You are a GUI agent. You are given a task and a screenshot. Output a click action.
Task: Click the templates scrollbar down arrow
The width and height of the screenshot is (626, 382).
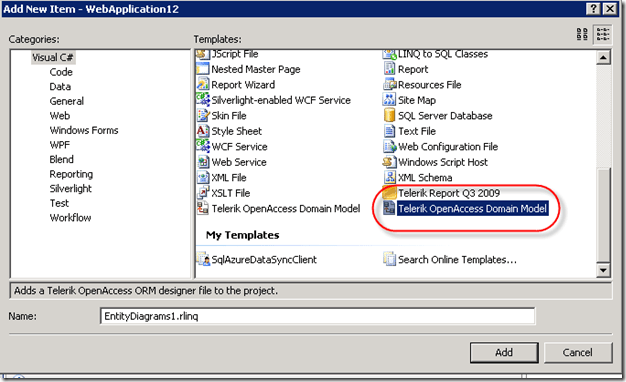pos(603,270)
